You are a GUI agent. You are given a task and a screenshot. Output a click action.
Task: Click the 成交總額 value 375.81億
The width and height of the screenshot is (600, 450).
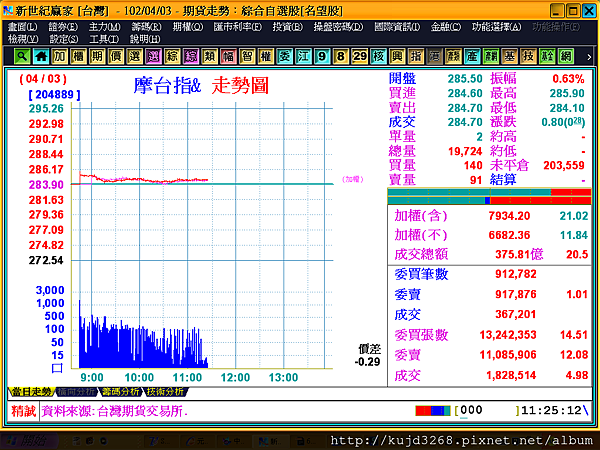coord(519,254)
